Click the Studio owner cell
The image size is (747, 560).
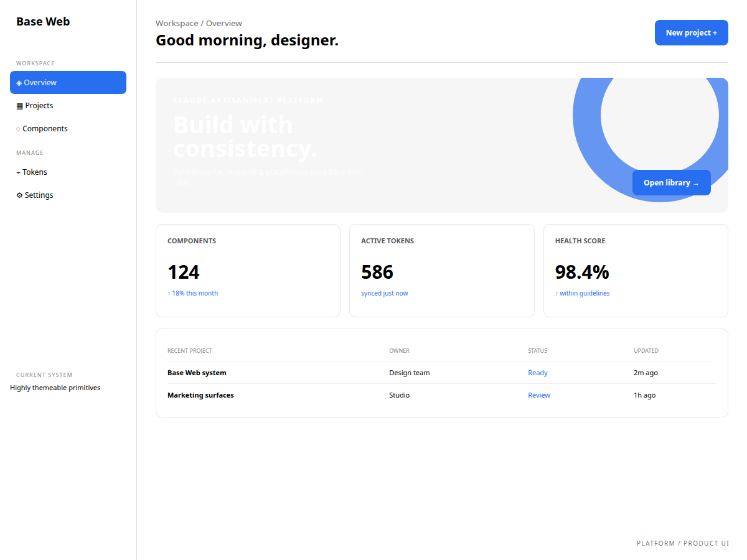click(400, 395)
